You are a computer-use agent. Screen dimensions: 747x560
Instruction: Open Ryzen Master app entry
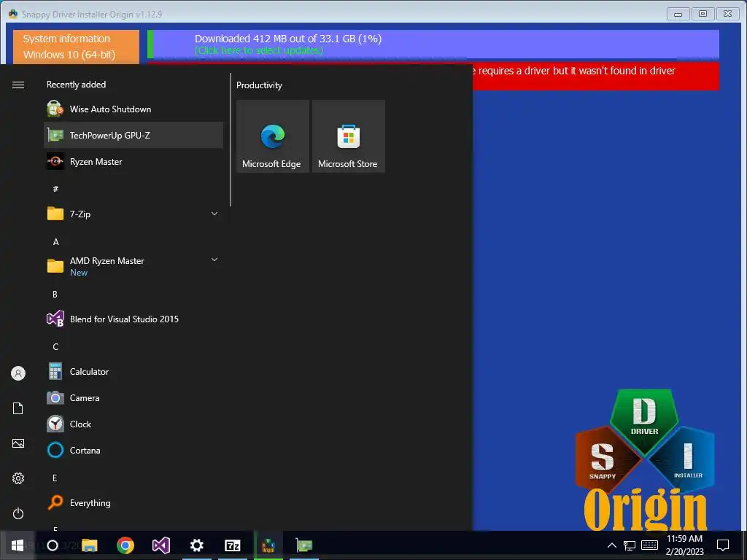(x=133, y=162)
